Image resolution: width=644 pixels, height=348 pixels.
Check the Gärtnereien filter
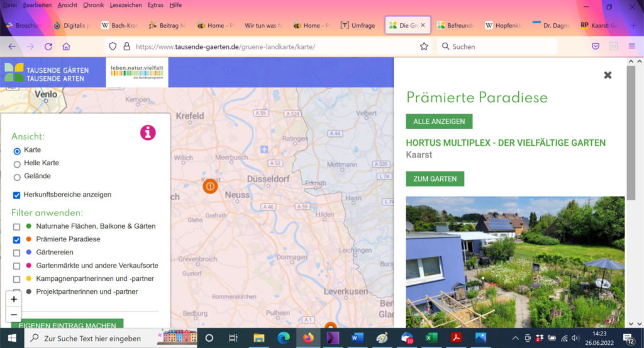click(16, 253)
